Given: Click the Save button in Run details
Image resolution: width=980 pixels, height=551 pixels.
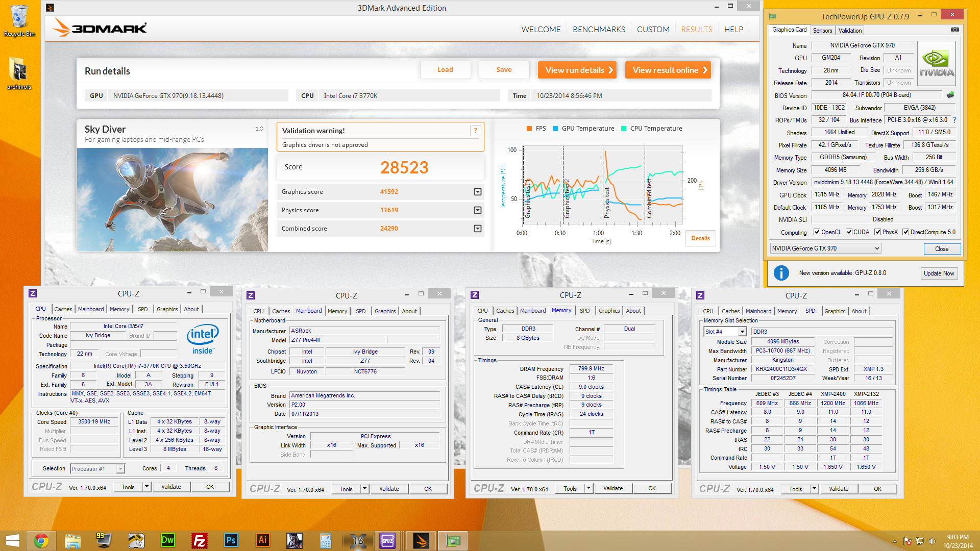Looking at the screenshot, I should pos(504,70).
